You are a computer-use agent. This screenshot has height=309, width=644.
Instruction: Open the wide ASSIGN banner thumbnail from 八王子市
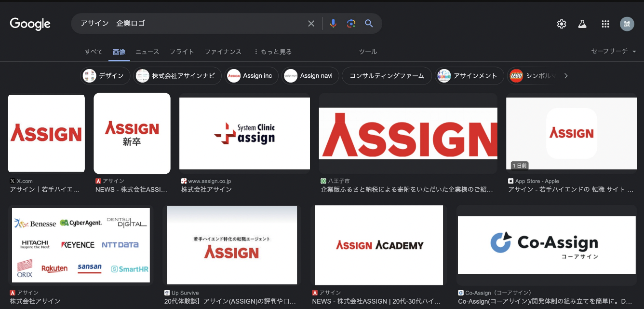tap(408, 133)
